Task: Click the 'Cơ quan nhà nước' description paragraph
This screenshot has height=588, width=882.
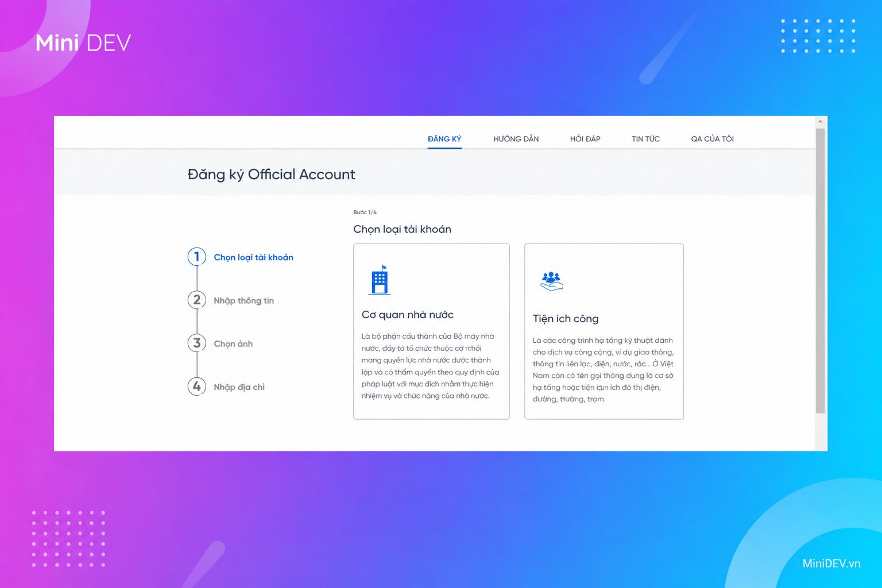Action: coord(430,366)
